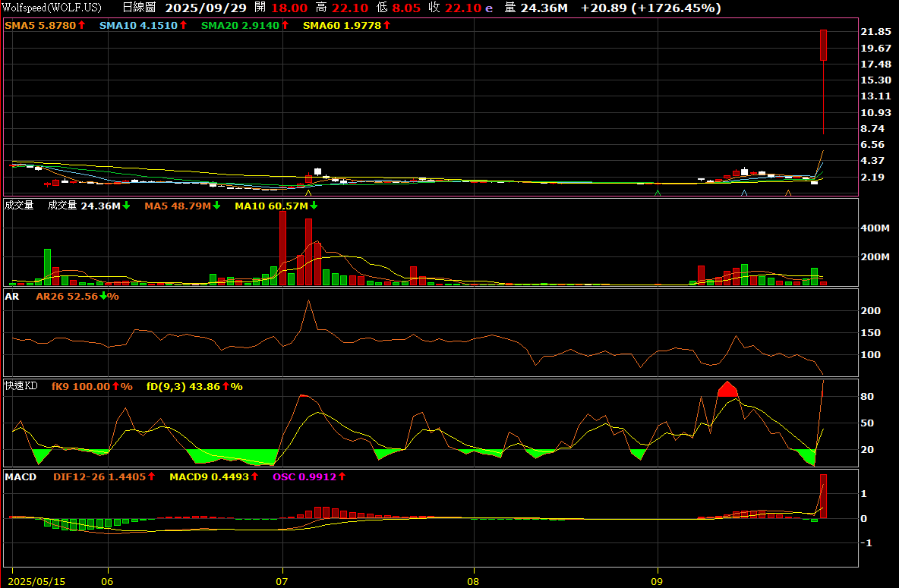Click the 20 KD axis label

point(867,450)
